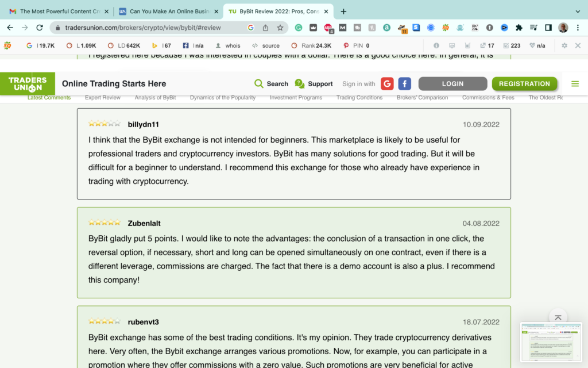This screenshot has height=368, width=588.
Task: Click the scroll-to-top arrow button
Action: coord(558,317)
